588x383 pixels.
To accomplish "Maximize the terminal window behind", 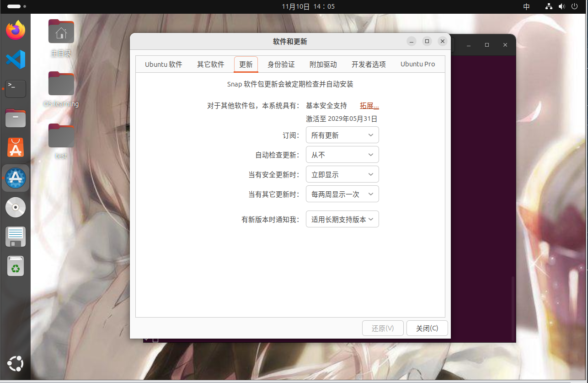I will [487, 45].
